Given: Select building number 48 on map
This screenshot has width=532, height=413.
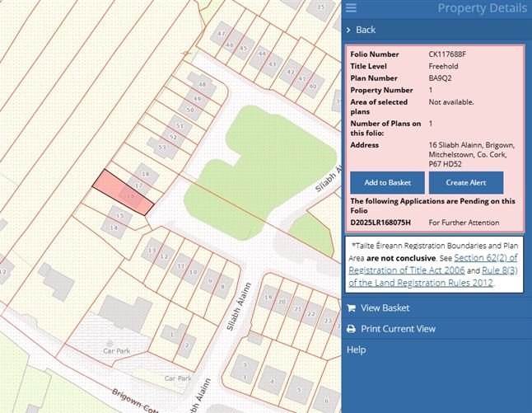Looking at the screenshot, I should 200,85.
